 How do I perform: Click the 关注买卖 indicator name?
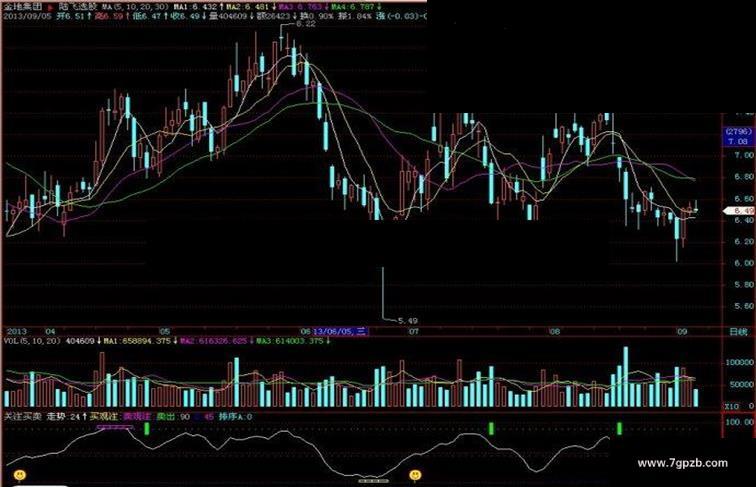click(x=23, y=416)
